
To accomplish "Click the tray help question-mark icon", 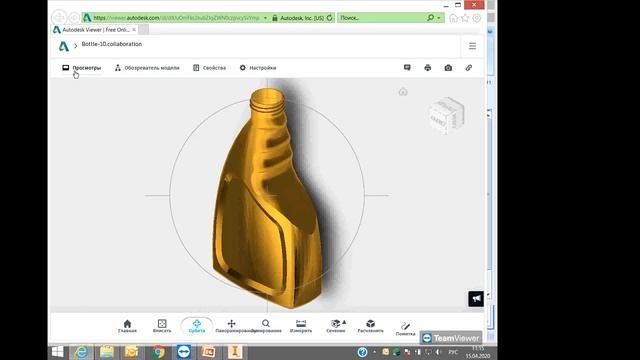I will tap(362, 352).
